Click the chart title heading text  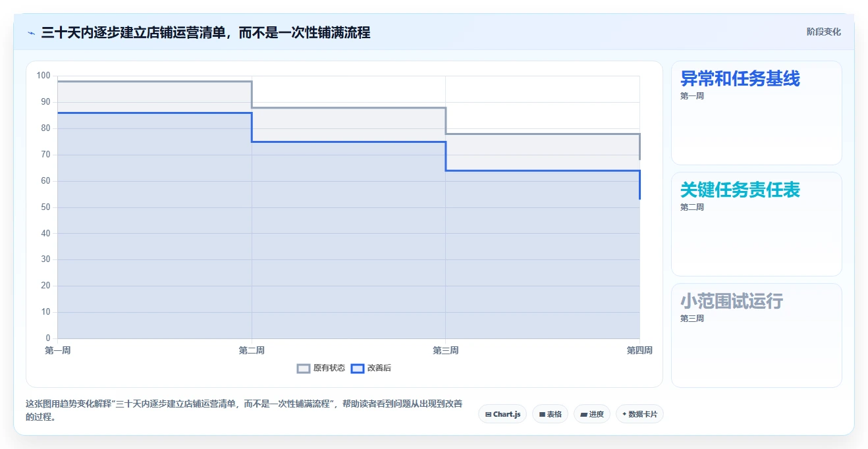click(205, 32)
